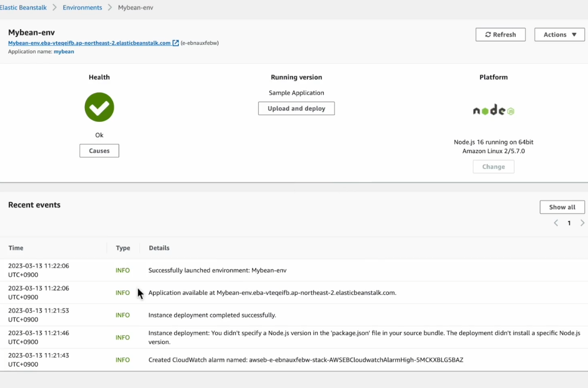Click the Causes button under Health

[99, 150]
